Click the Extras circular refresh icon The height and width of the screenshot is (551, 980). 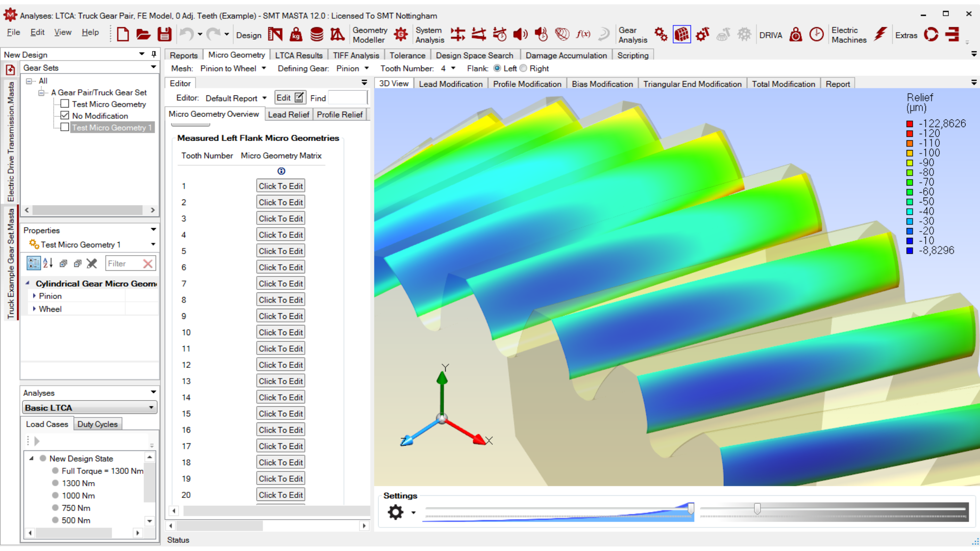tap(931, 35)
